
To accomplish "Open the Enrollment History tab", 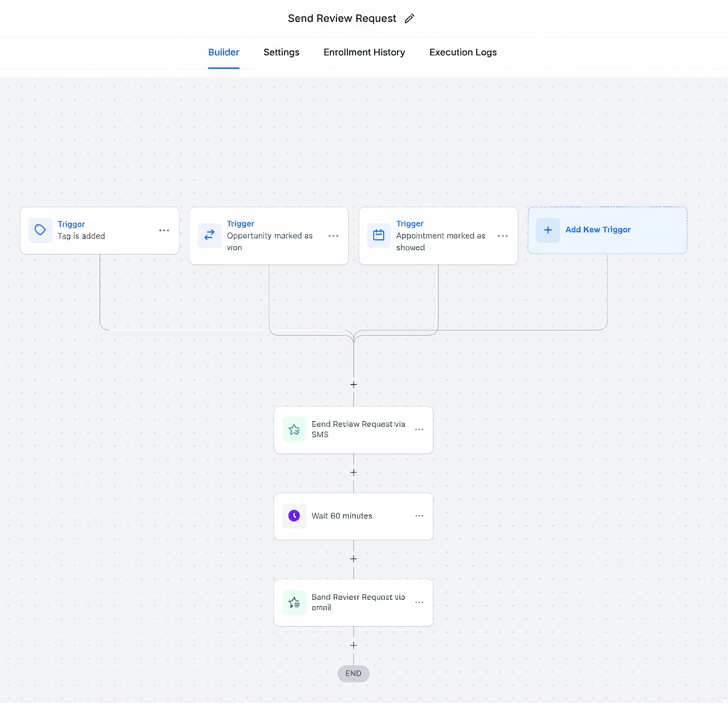I will click(x=364, y=52).
